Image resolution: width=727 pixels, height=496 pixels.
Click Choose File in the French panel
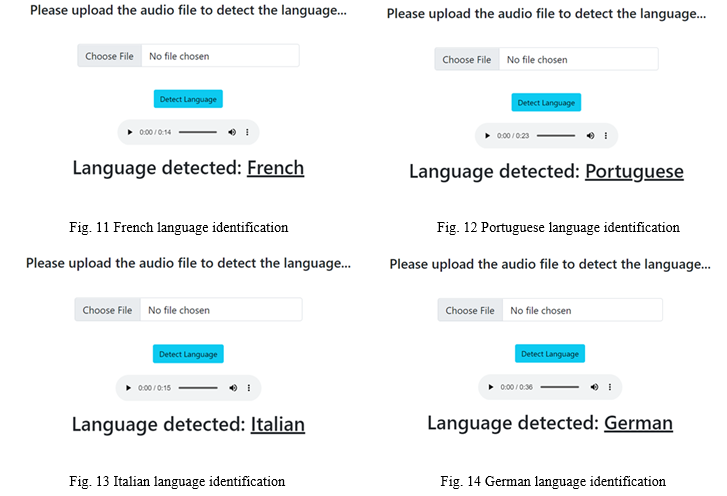(x=109, y=56)
